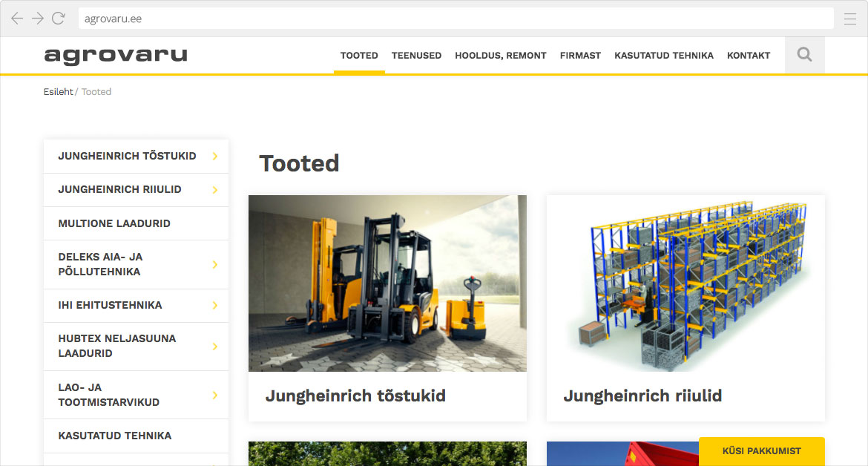This screenshot has height=466, width=868.
Task: Open IHI EHITUSTEHNIKA sidebar category
Action: point(110,305)
